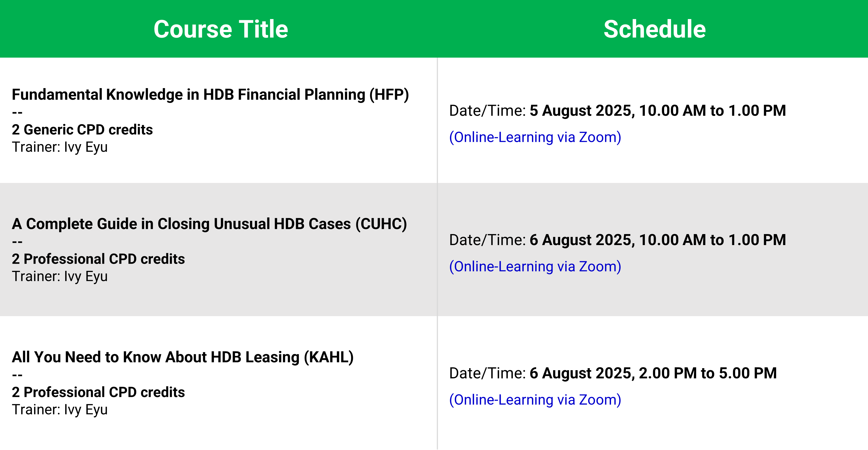Open Online-Learning via Zoom link for HFP course
868x450 pixels.
tap(535, 137)
